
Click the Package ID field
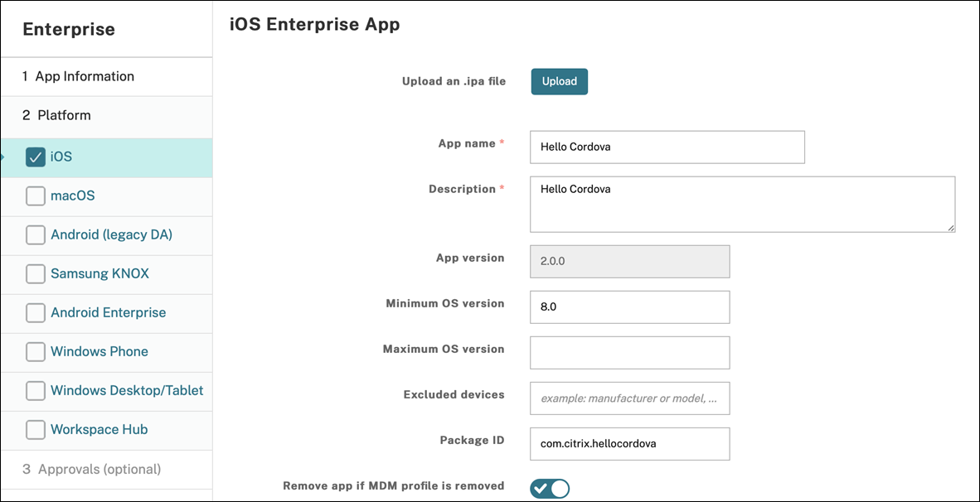point(629,443)
